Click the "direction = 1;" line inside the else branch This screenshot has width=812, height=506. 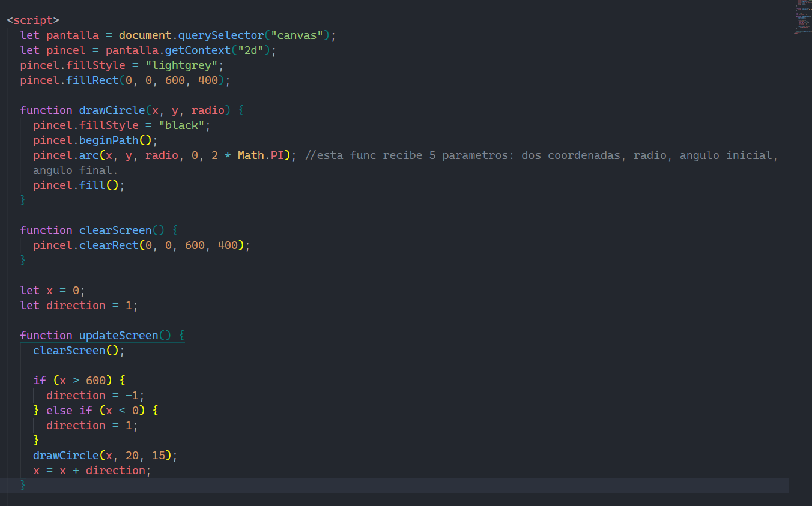click(x=92, y=426)
